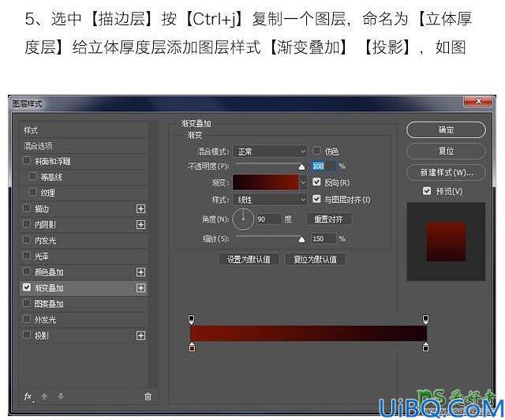The height and width of the screenshot is (420, 505).
Task: Open the 混合模式 dropdown
Action: [x=270, y=151]
